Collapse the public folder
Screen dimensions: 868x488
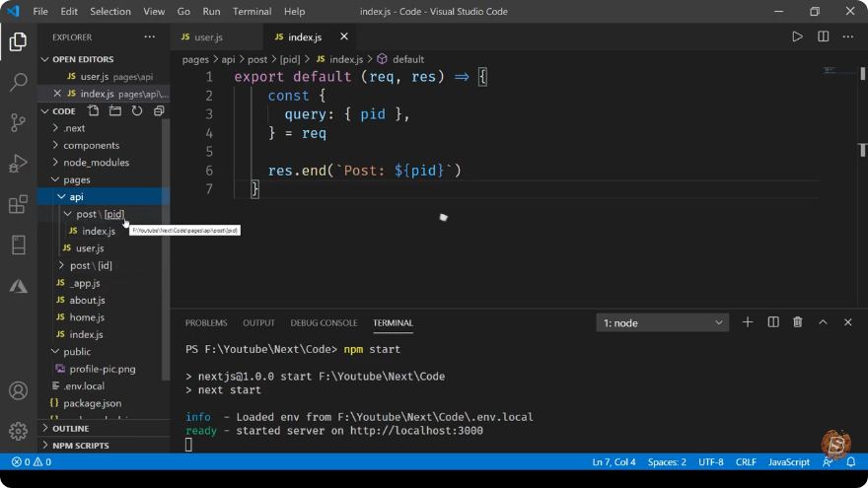coord(76,351)
